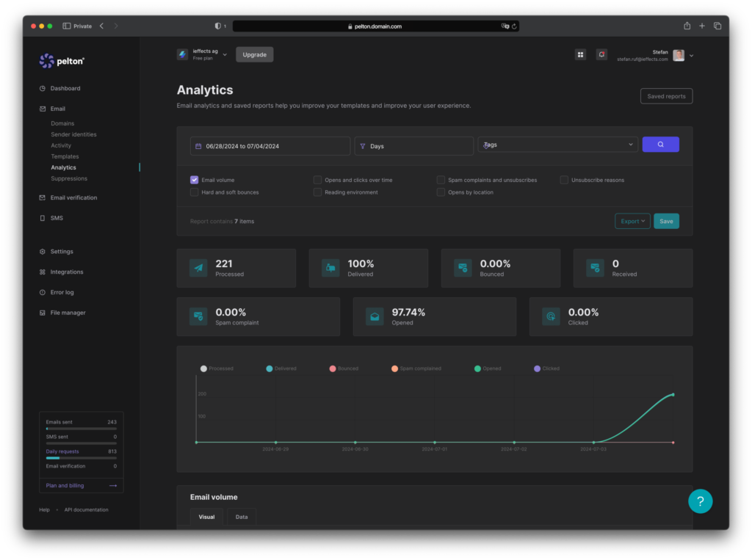The height and width of the screenshot is (560, 752).
Task: Expand the Tags dropdown
Action: tap(557, 145)
